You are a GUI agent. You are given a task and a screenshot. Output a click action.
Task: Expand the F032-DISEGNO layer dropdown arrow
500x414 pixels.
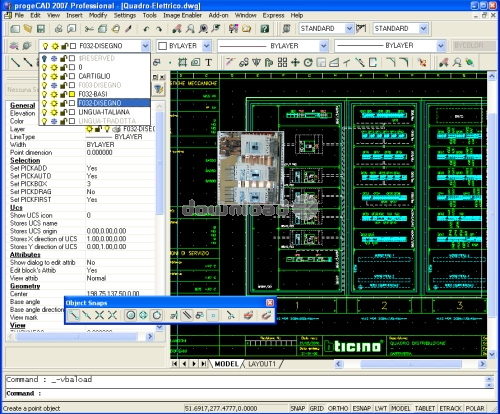[145, 46]
